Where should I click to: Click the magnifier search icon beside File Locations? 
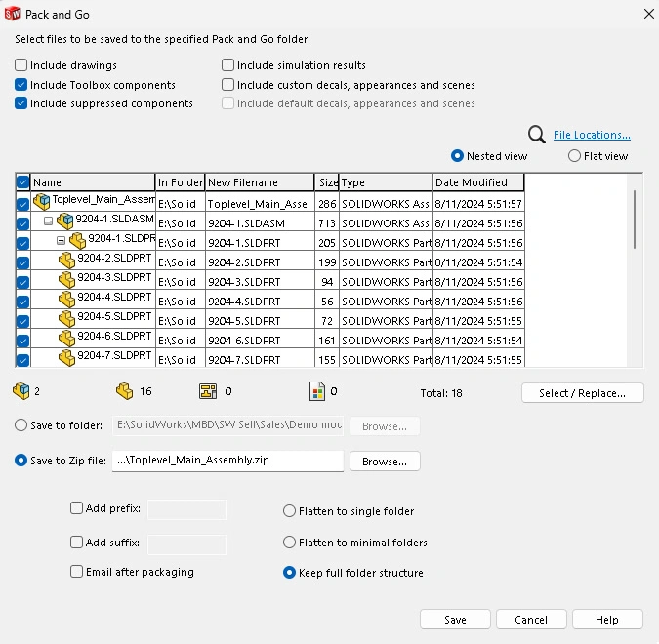pyautogui.click(x=536, y=135)
